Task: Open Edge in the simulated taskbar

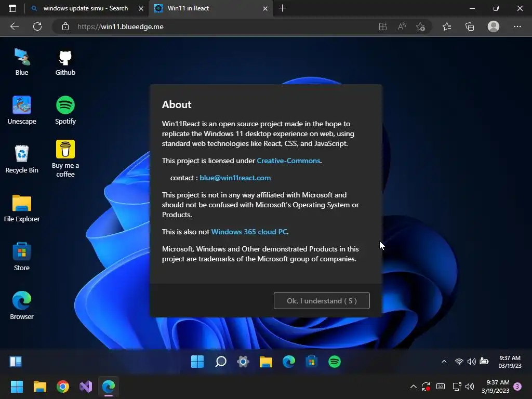Action: [x=289, y=362]
